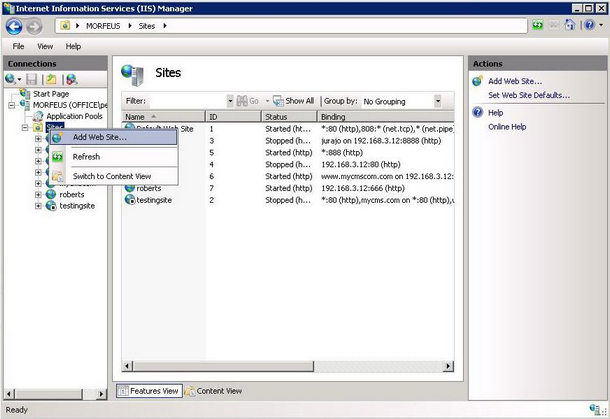Select the Application Pools tree item

coord(74,116)
